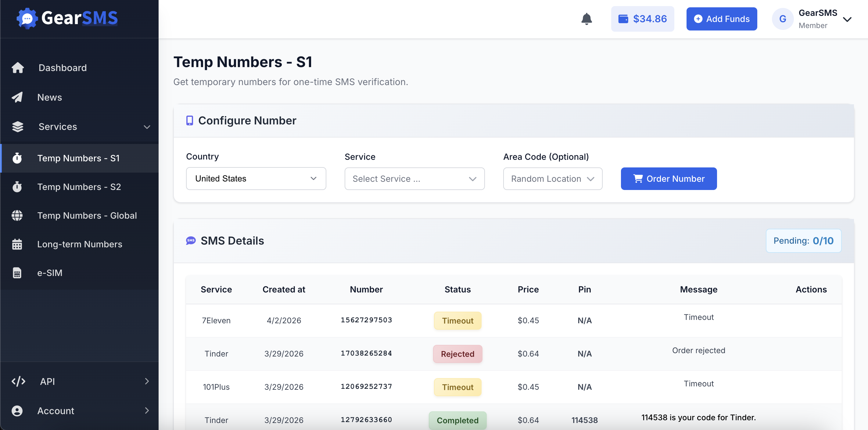Expand the Services submenu chevron
The width and height of the screenshot is (868, 430).
(147, 127)
